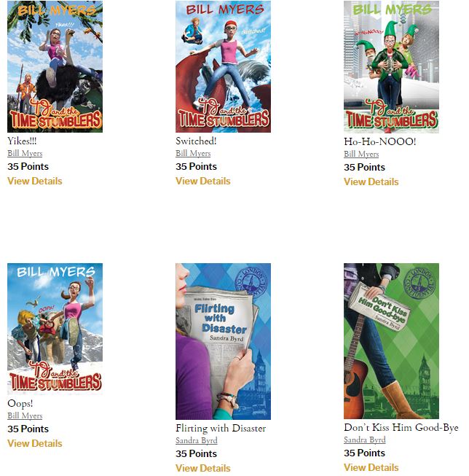The width and height of the screenshot is (469, 476).
Task: Click View Details under Switched!
Action: pyautogui.click(x=203, y=181)
